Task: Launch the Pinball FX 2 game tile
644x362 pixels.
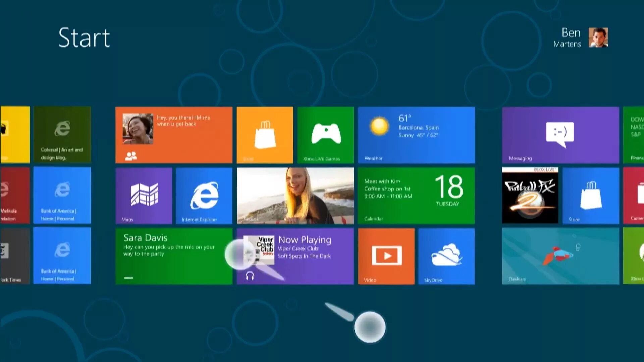Action: (530, 196)
